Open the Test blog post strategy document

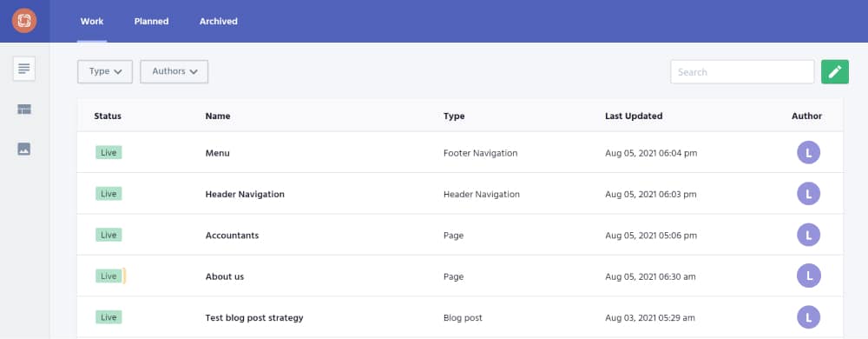coord(254,318)
